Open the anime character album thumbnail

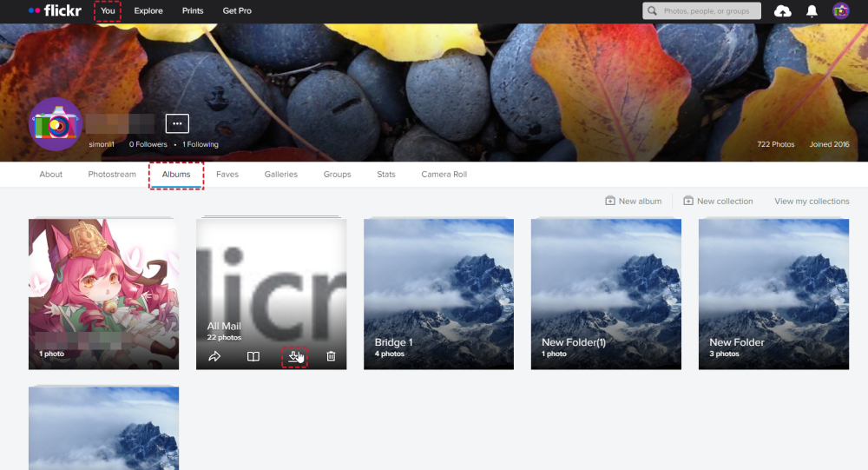click(103, 294)
